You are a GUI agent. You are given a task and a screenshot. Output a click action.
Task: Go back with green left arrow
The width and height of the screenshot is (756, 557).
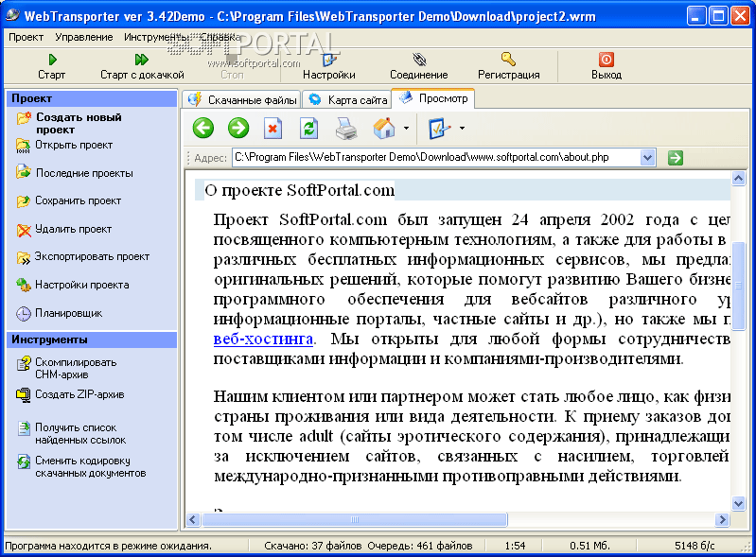(x=203, y=129)
